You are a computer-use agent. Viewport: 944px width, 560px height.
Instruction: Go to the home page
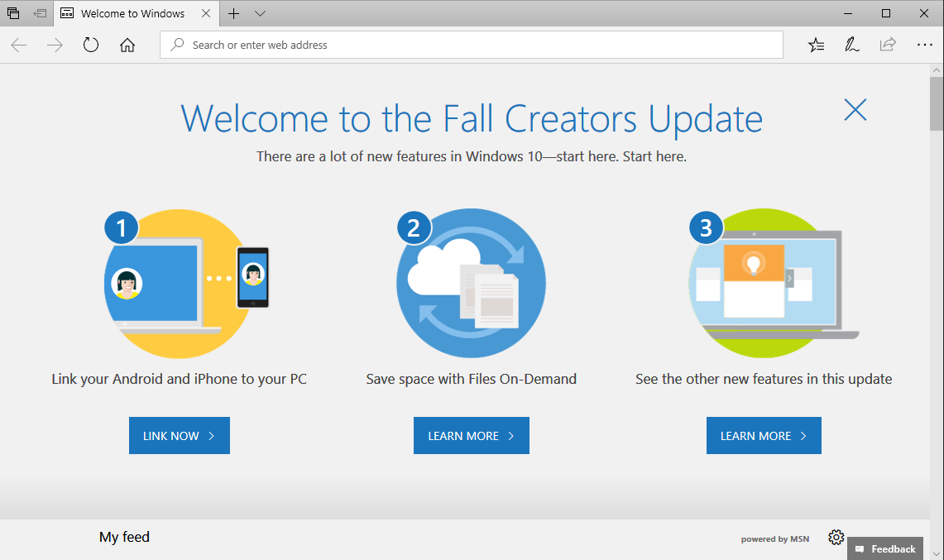coord(127,45)
